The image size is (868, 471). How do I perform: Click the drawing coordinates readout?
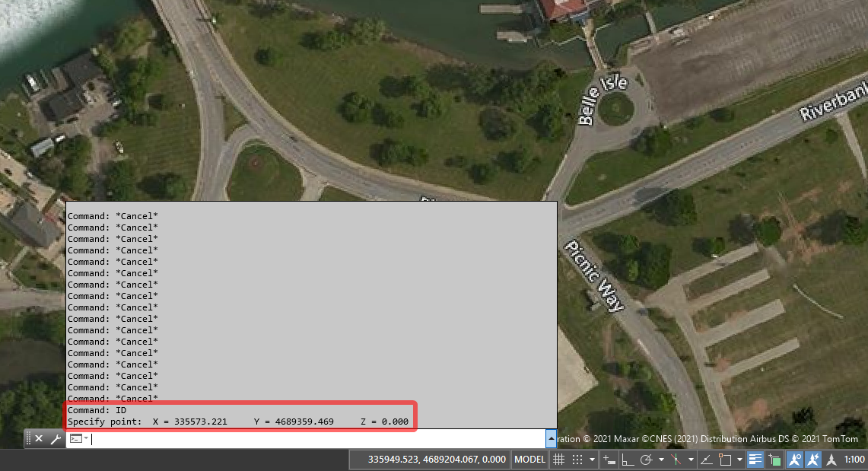tap(437, 460)
